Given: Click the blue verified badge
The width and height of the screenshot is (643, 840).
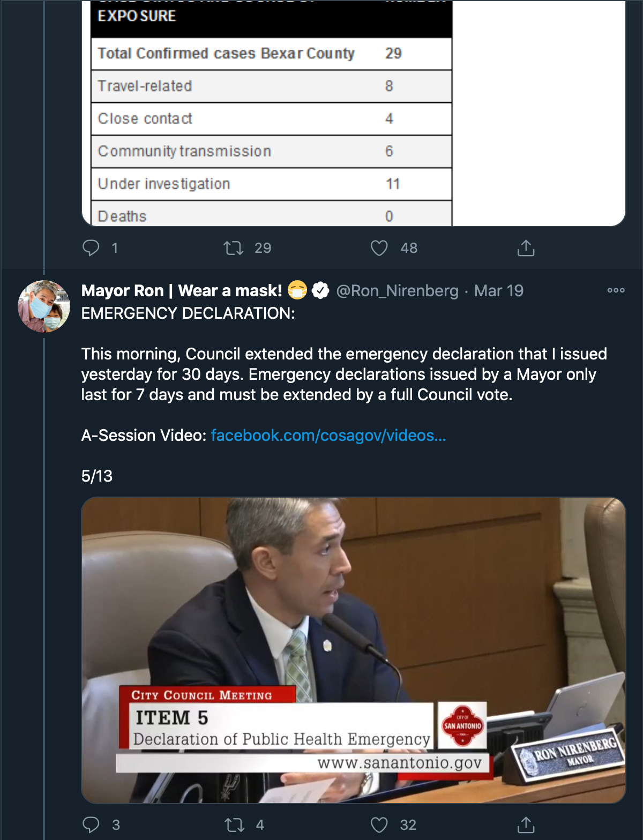Looking at the screenshot, I should click(320, 291).
